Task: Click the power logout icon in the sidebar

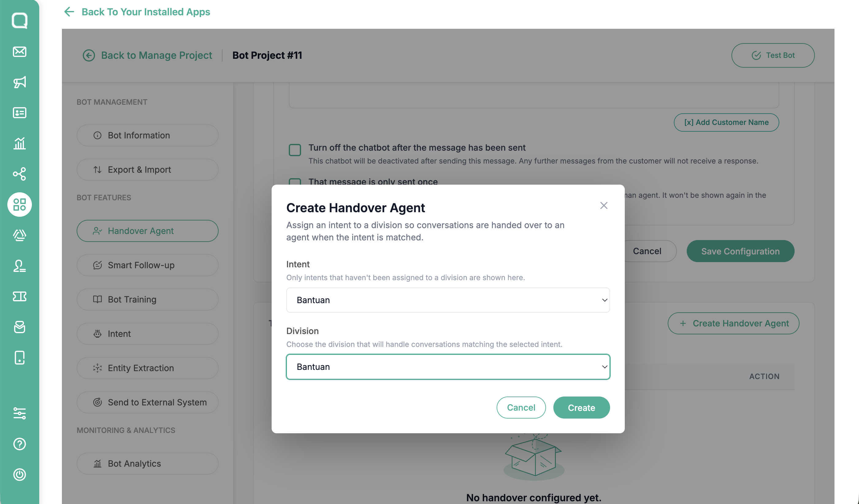Action: (19, 474)
